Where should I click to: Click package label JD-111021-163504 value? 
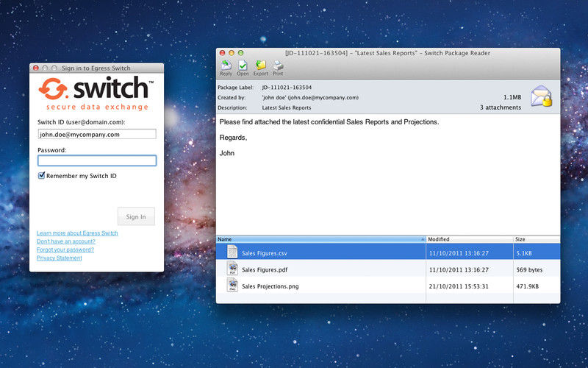[287, 87]
